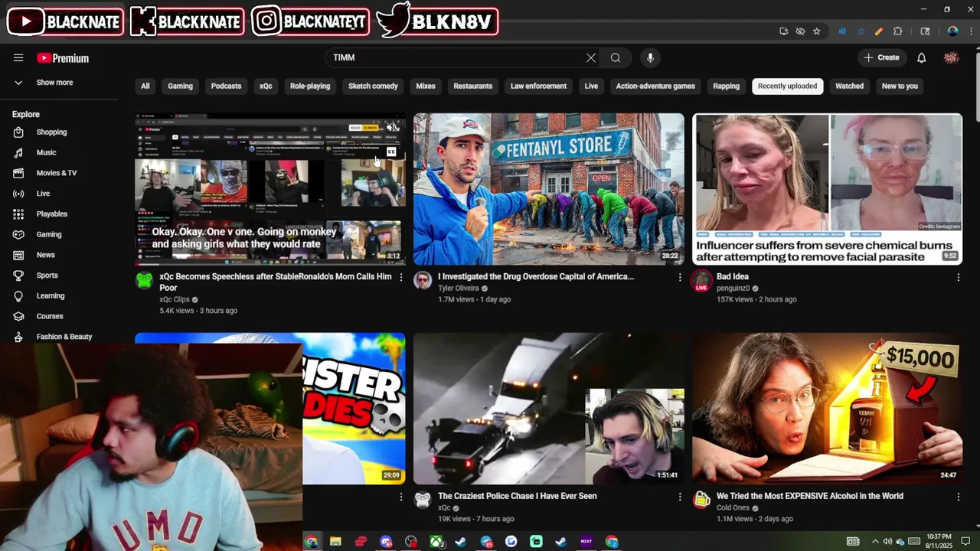Viewport: 980px width, 551px height.
Task: Select the Watched filter chip
Action: coord(849,86)
